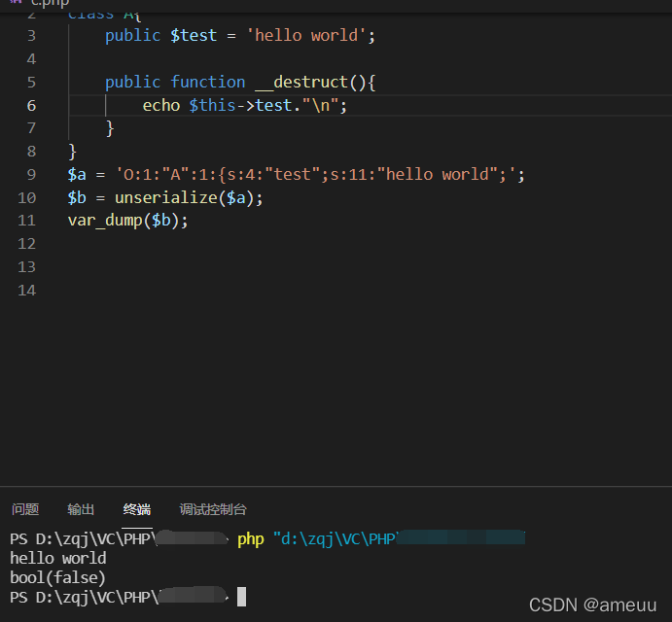
Task: Click the php command in terminal
Action: (x=251, y=538)
